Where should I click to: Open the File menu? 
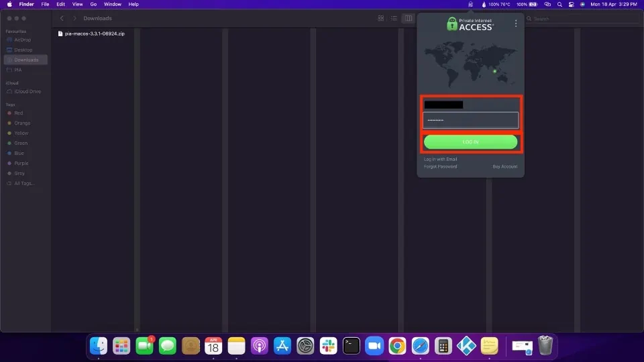pyautogui.click(x=45, y=4)
